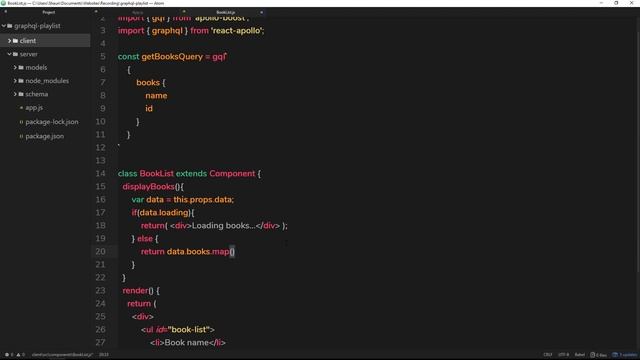Image resolution: width=640 pixels, height=360 pixels.
Task: Select the client folder name
Action: point(28,41)
